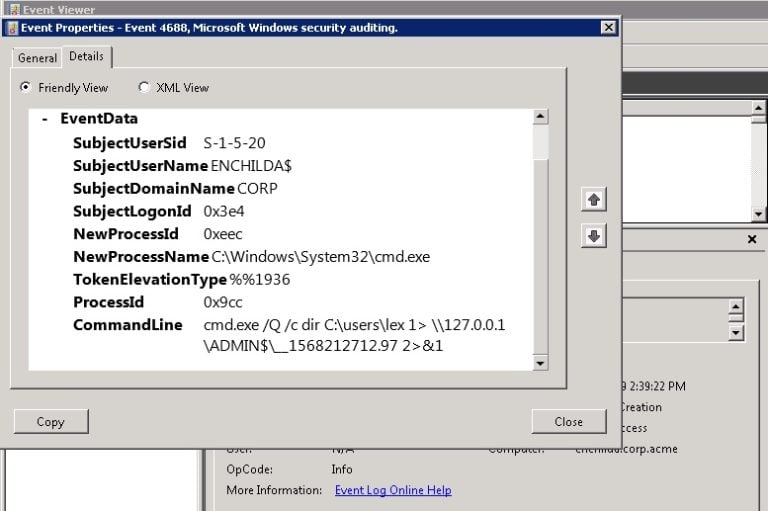This screenshot has width=768, height=511.
Task: Click the next event down arrow button
Action: point(594,236)
